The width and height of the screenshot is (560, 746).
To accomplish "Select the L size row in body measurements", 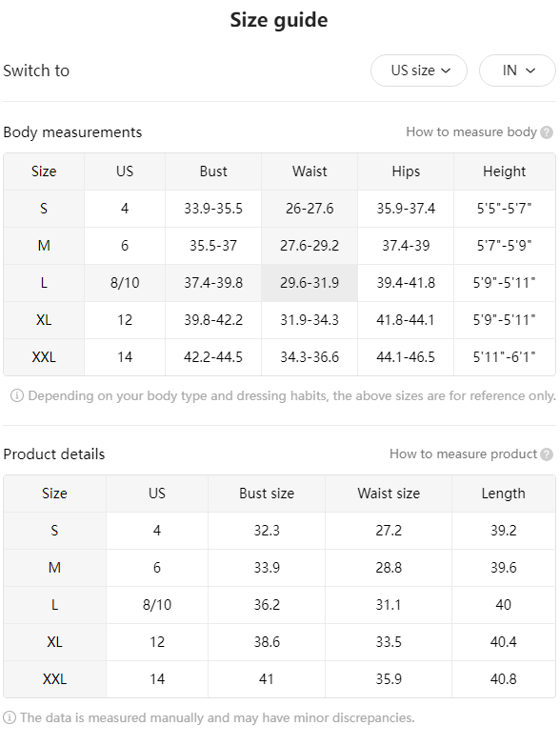I will click(280, 283).
